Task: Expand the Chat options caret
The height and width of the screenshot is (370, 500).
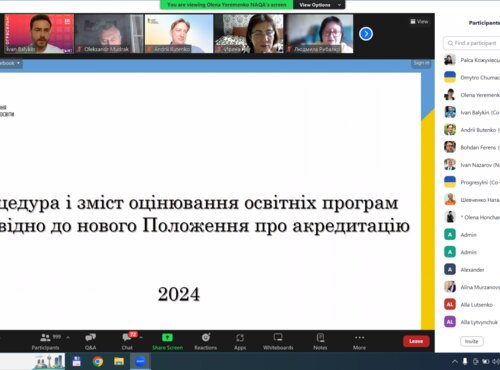Action: (141, 338)
